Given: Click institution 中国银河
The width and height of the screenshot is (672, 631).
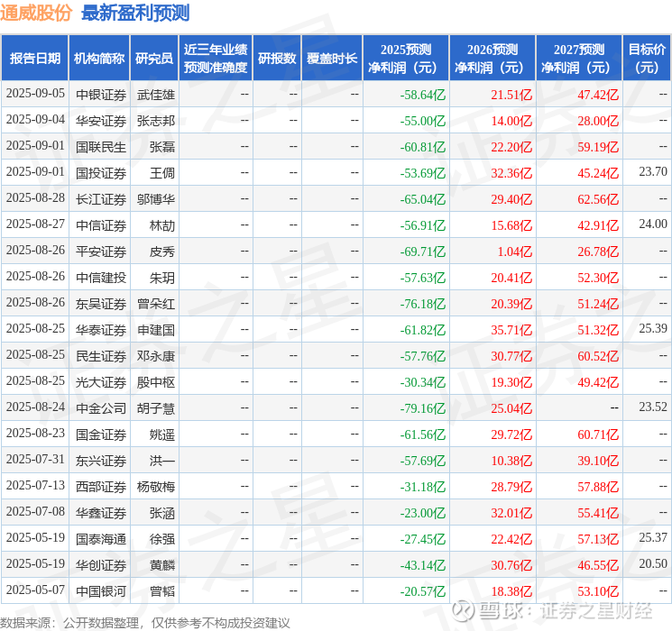Looking at the screenshot, I should (101, 591).
